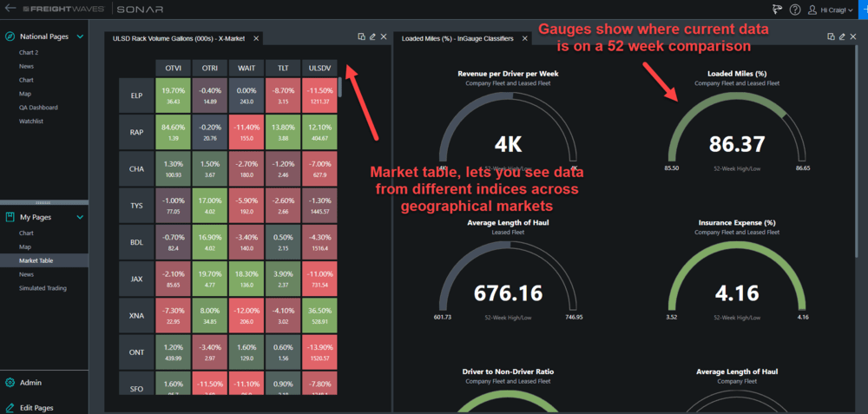Open Simulated Trading under My Pages
Viewport: 868px width, 414px height.
click(43, 288)
